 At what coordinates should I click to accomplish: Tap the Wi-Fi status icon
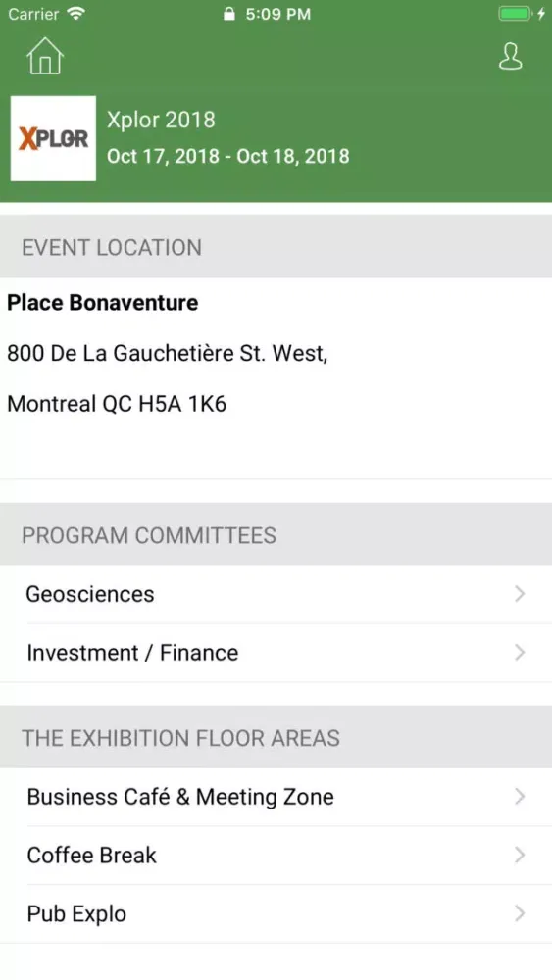coord(76,14)
